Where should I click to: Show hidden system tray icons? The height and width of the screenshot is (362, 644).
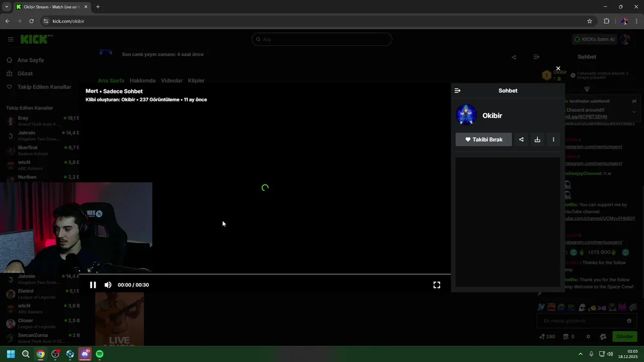click(580, 354)
